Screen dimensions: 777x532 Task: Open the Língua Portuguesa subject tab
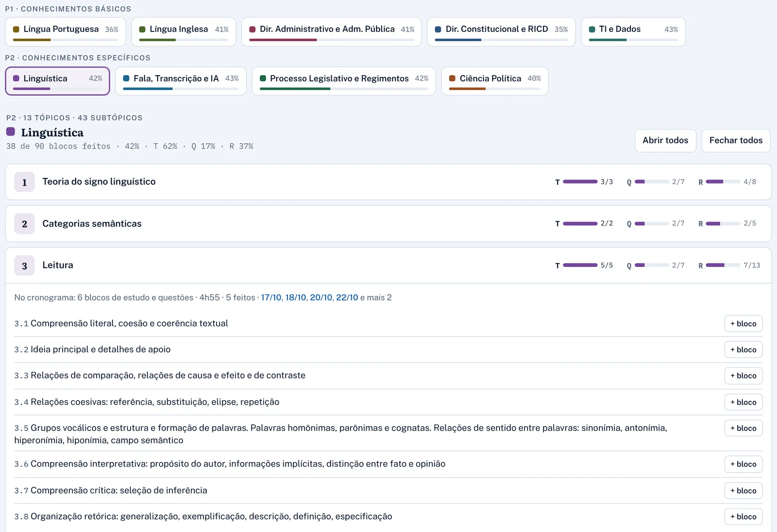(66, 32)
